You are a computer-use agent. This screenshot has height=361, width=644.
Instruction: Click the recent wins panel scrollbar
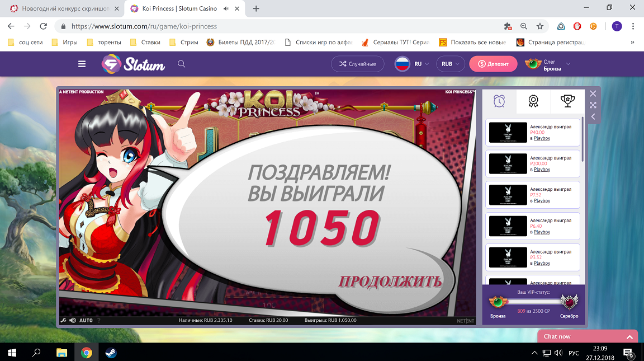pos(583,139)
